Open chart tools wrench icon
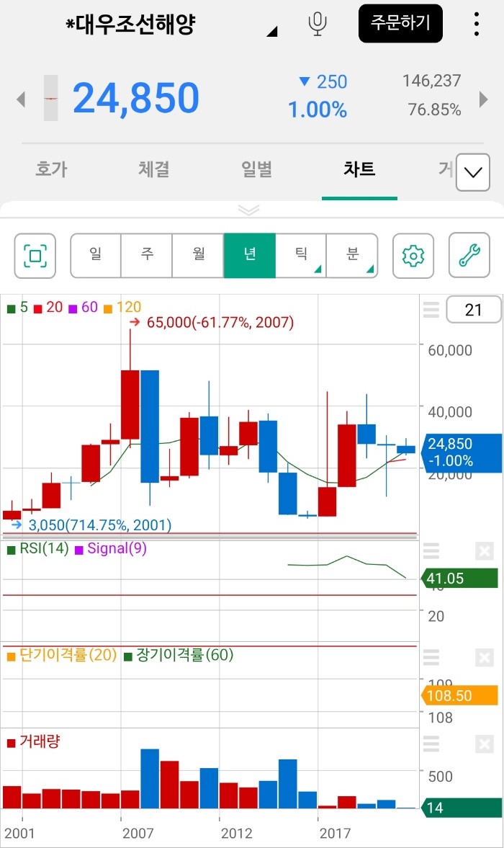Screen dimensions: 504x848 point(469,256)
